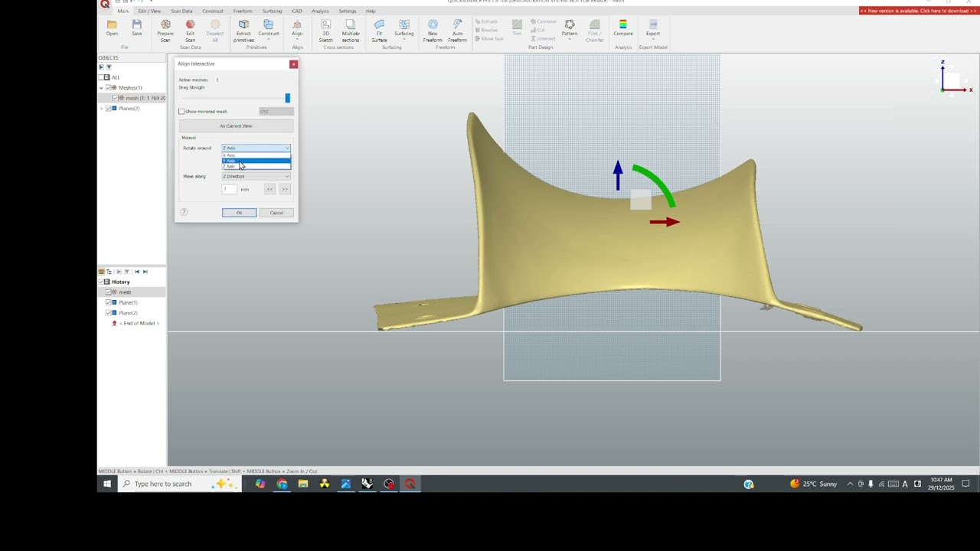Collapse the Meshes(1) tree node
This screenshot has width=980, height=551.
[102, 88]
